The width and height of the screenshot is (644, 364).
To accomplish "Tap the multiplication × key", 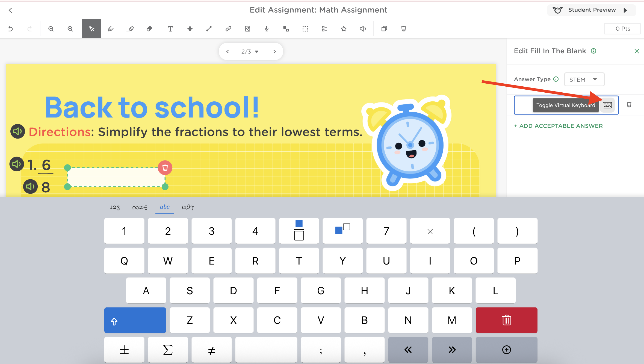I will 430,231.
